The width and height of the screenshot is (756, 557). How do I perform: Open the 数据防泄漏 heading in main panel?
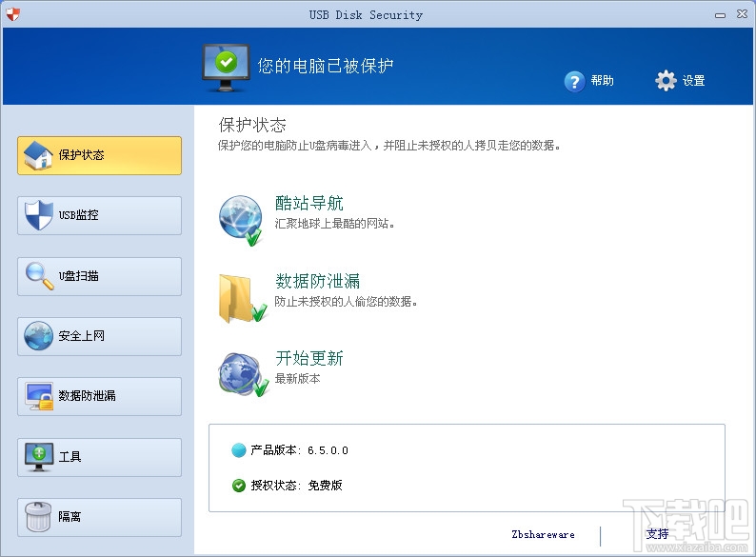tap(318, 281)
